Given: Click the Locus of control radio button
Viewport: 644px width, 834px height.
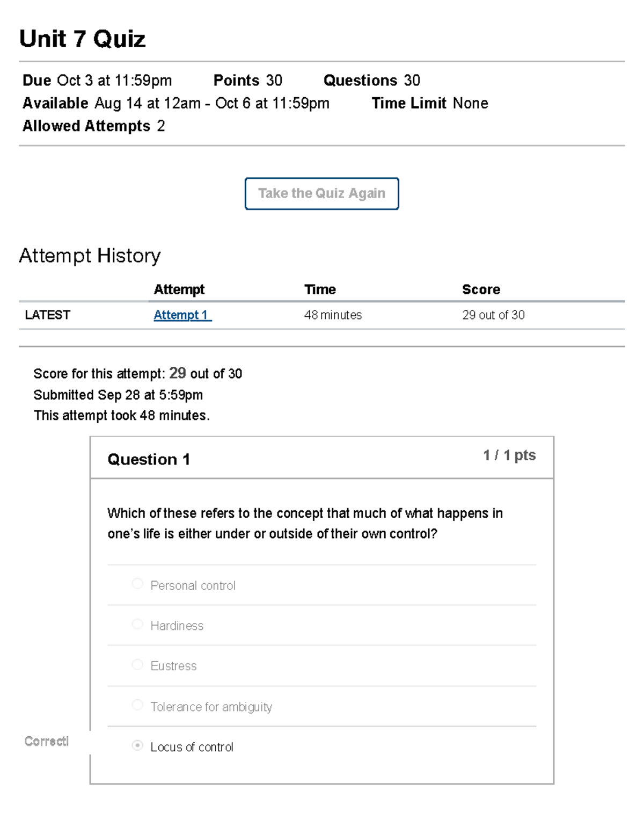Looking at the screenshot, I should tap(137, 745).
